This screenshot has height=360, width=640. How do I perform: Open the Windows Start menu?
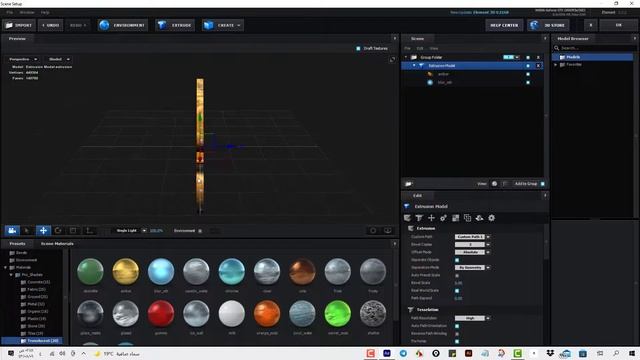[x=632, y=353]
